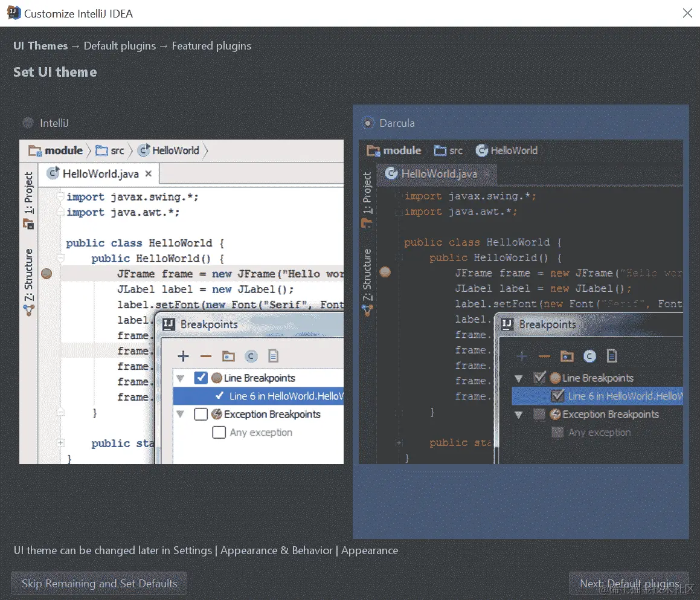Viewport: 700px width, 600px height.
Task: Collapse Exception Breakpoints node in light preview
Action: [x=181, y=414]
